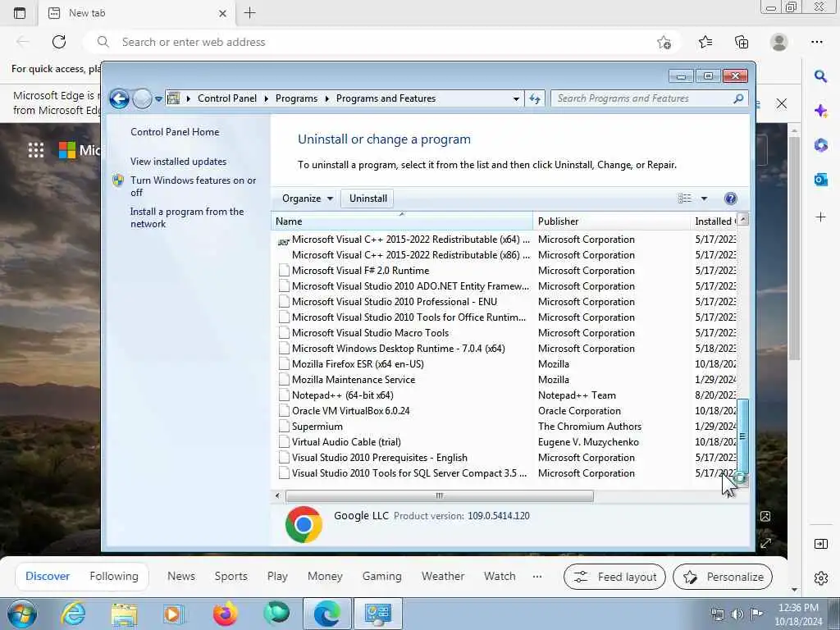Add this page to favorites in Edge

664,43
